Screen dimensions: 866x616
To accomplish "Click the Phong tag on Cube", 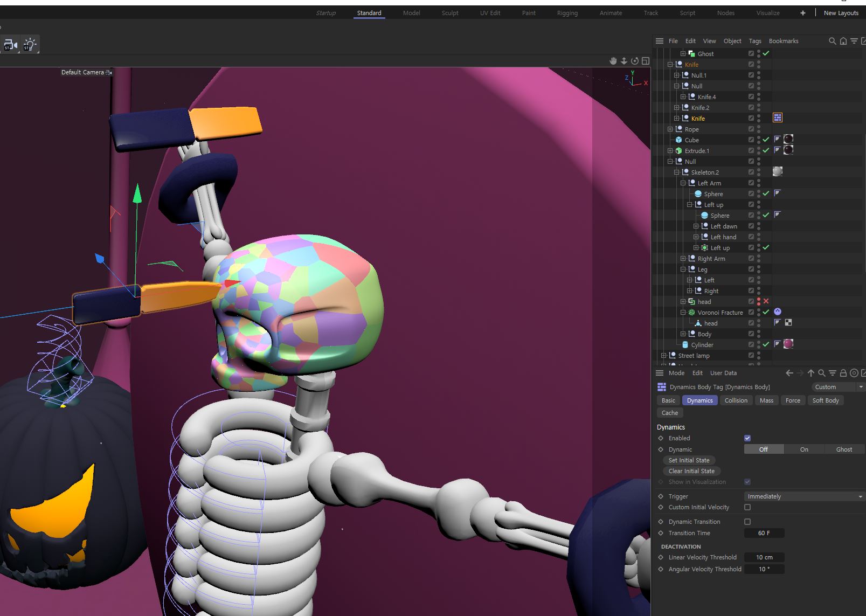I will coord(778,139).
